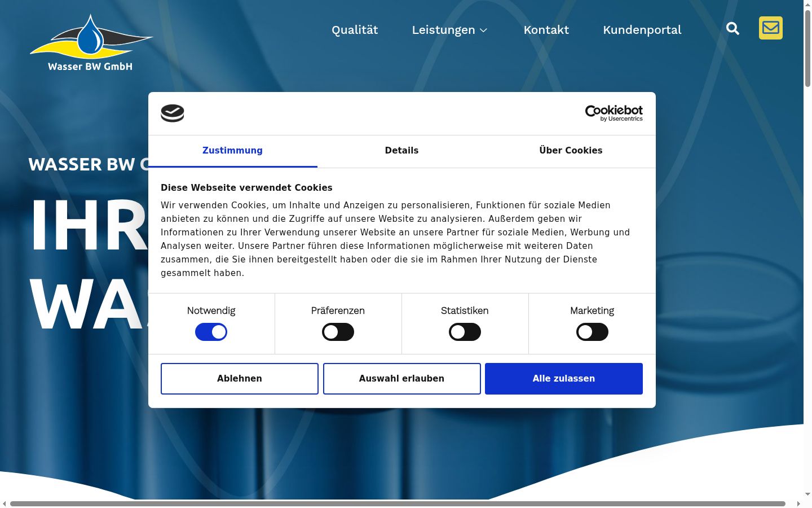
Task: Click the 'Marketing' category label
Action: point(592,310)
